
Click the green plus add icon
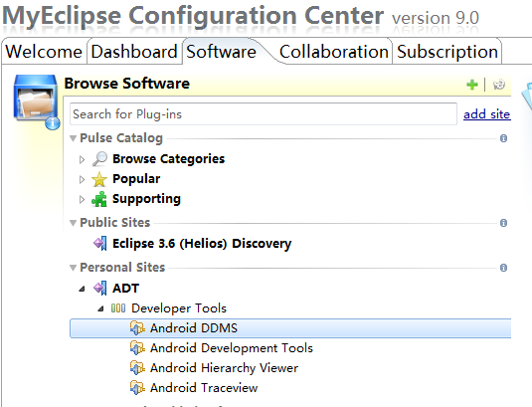click(472, 85)
